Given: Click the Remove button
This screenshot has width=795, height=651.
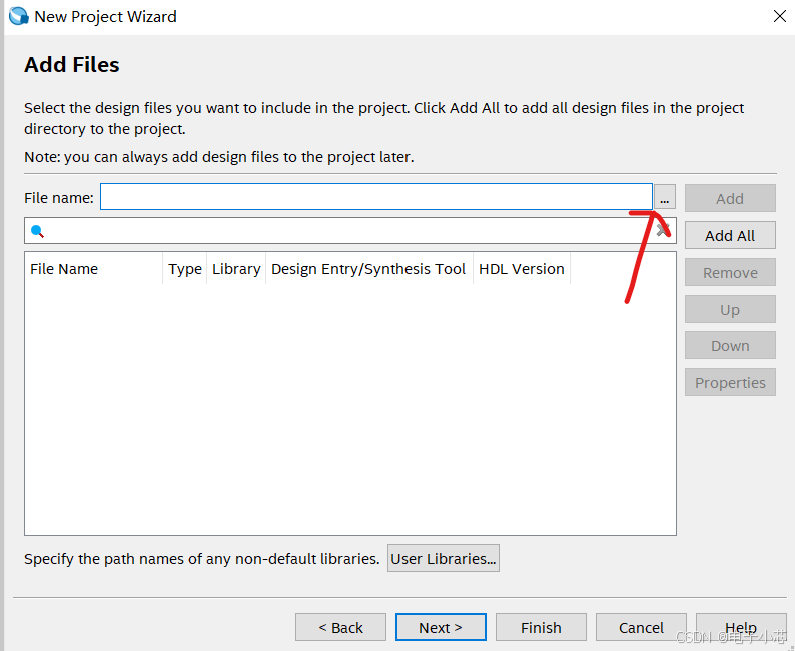Looking at the screenshot, I should [x=730, y=272].
